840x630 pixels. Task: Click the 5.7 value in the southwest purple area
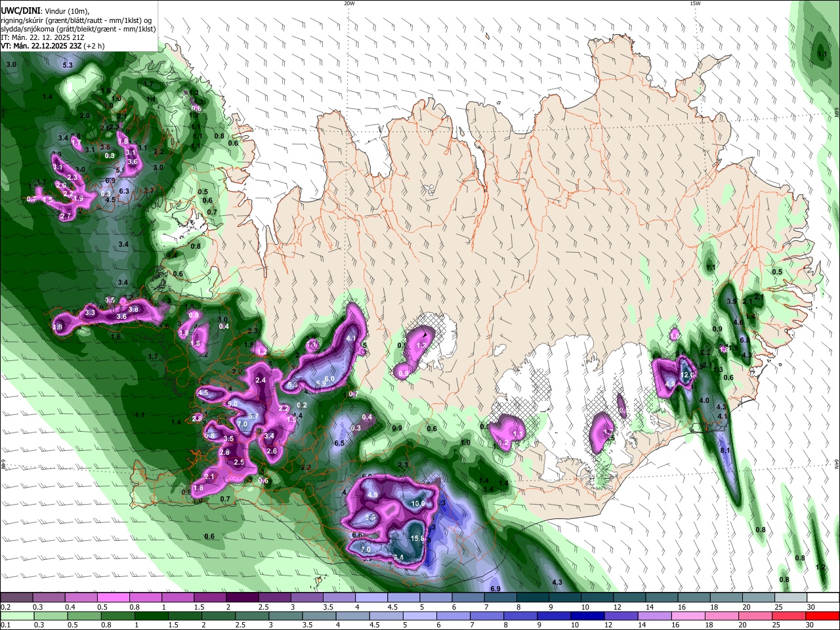tap(253, 416)
